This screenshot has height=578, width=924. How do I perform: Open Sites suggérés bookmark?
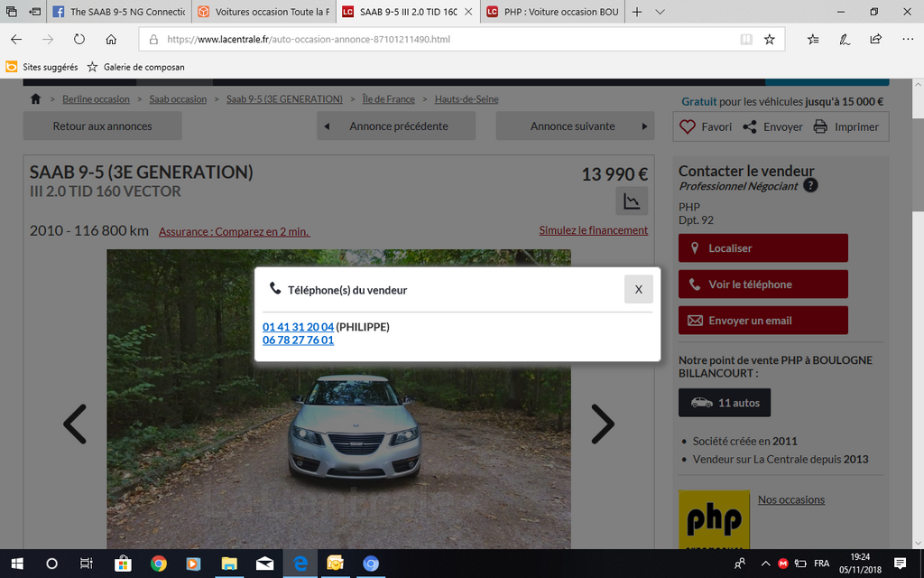tap(42, 67)
